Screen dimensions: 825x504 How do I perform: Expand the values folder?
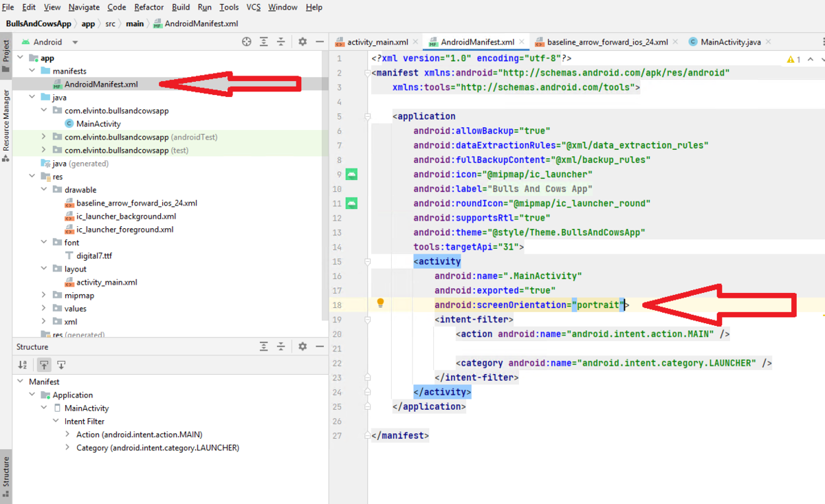point(44,309)
